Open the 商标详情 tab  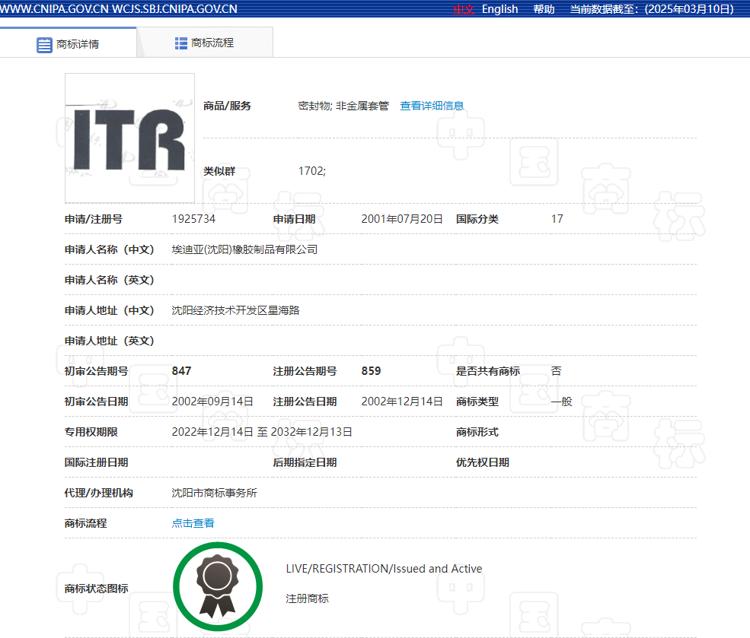click(68, 44)
